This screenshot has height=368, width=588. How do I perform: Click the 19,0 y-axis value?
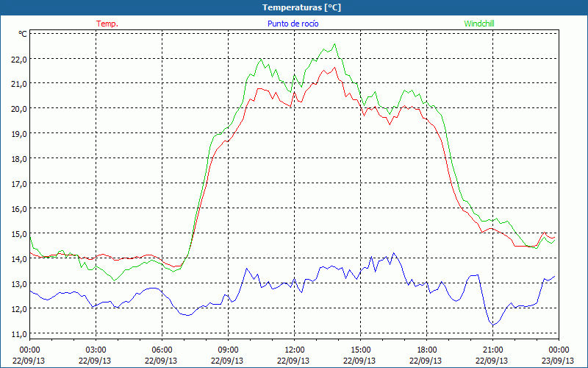(19, 134)
